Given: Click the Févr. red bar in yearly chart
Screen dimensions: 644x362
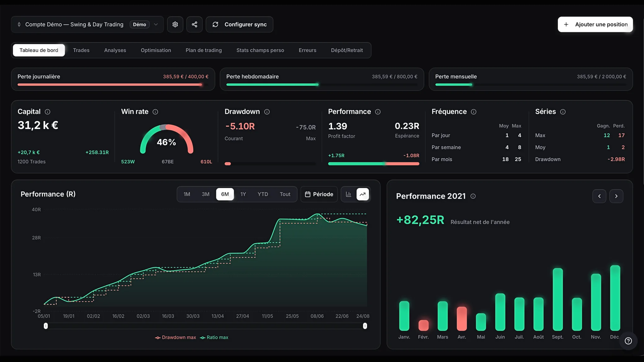Looking at the screenshot, I should pyautogui.click(x=423, y=325).
